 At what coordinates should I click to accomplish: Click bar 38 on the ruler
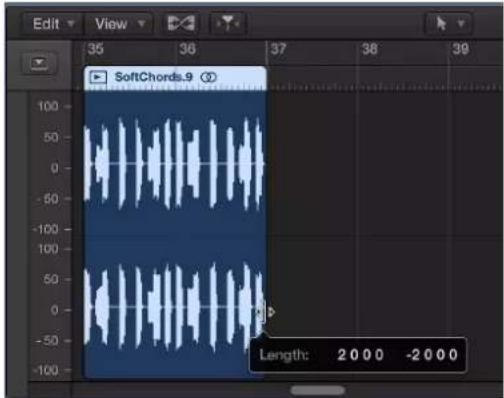(x=369, y=49)
